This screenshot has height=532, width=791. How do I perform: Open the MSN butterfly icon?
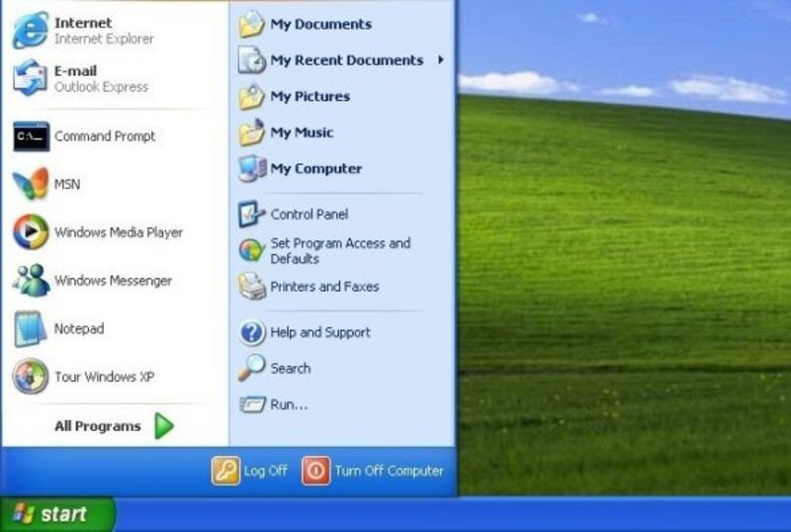coord(31,184)
